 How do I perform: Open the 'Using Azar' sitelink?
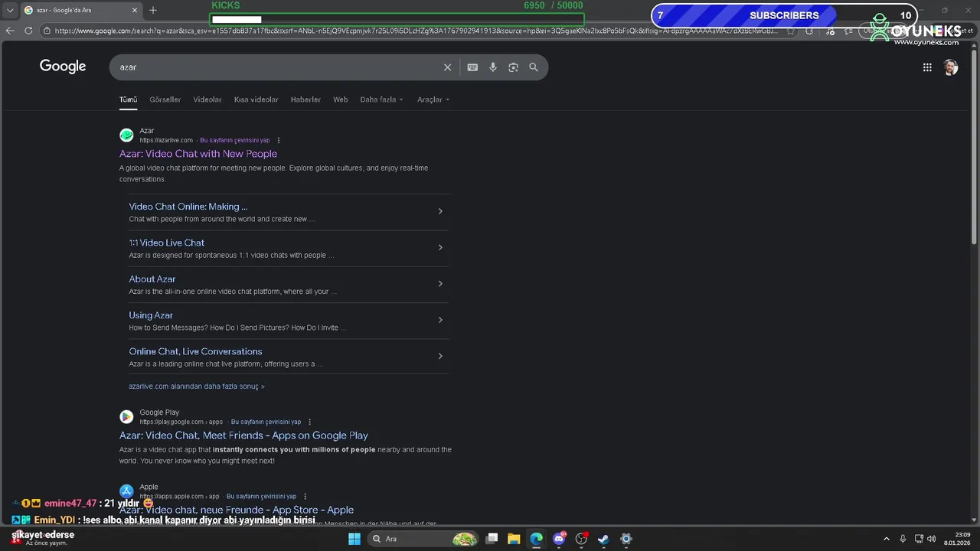pos(151,315)
